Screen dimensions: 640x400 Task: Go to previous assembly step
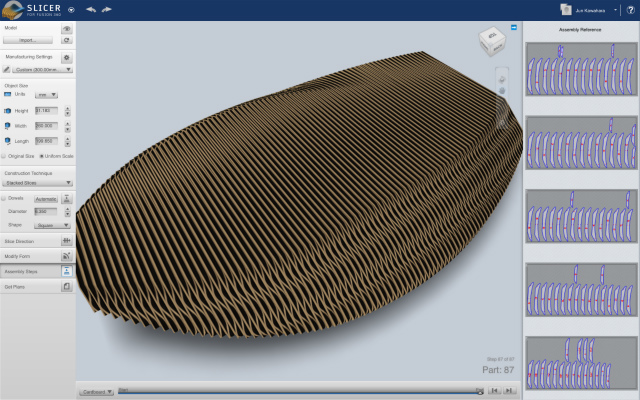(x=494, y=391)
